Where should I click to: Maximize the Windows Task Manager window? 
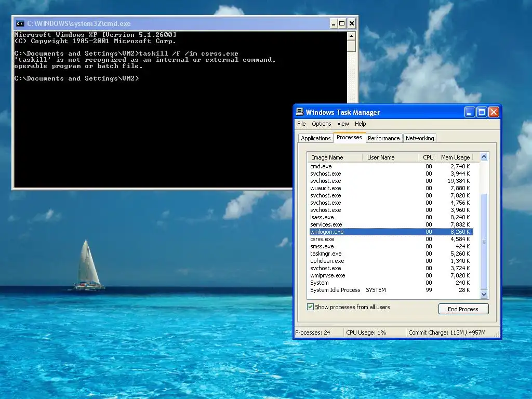[x=482, y=112]
